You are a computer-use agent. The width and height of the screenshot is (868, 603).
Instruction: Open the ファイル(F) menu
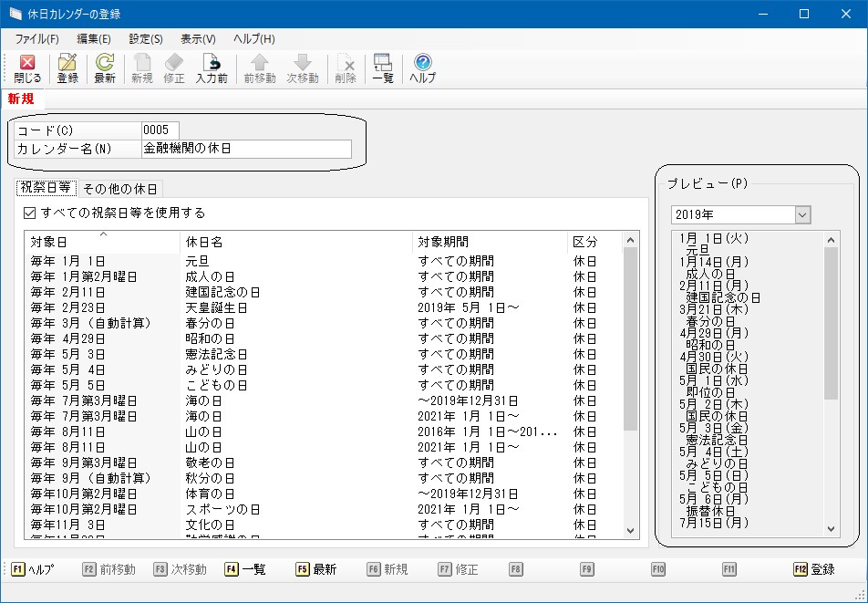point(36,39)
